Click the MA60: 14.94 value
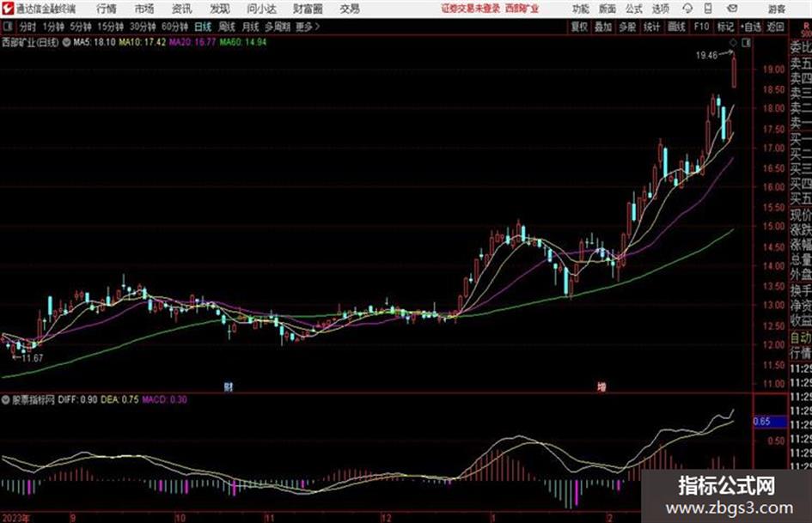 [243, 42]
